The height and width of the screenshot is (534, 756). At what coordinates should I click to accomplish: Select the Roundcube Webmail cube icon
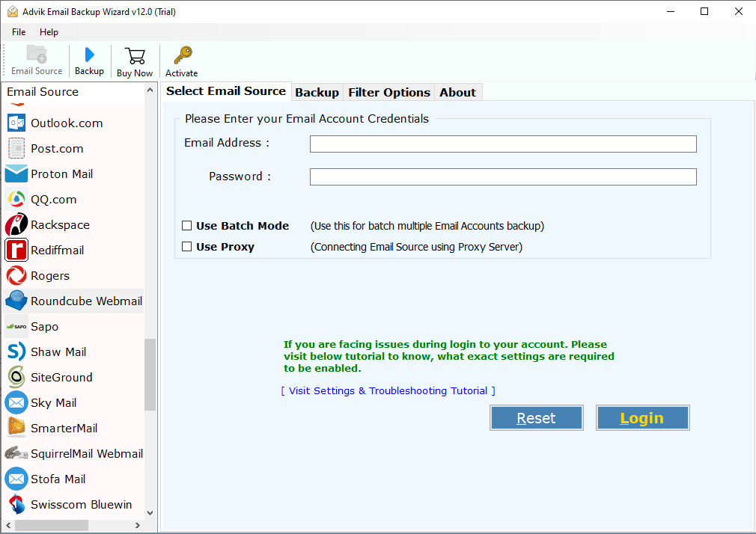(16, 301)
